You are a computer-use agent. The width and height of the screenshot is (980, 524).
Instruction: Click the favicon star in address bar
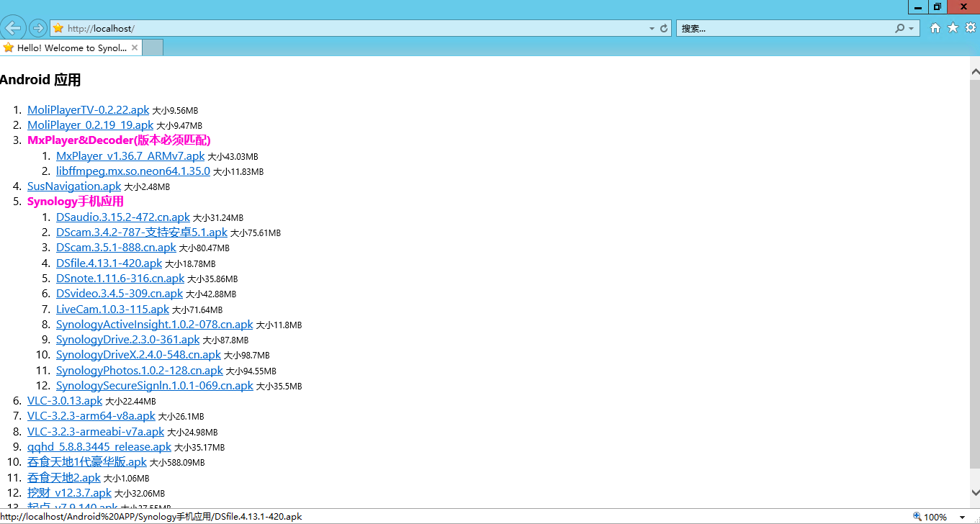tap(58, 28)
